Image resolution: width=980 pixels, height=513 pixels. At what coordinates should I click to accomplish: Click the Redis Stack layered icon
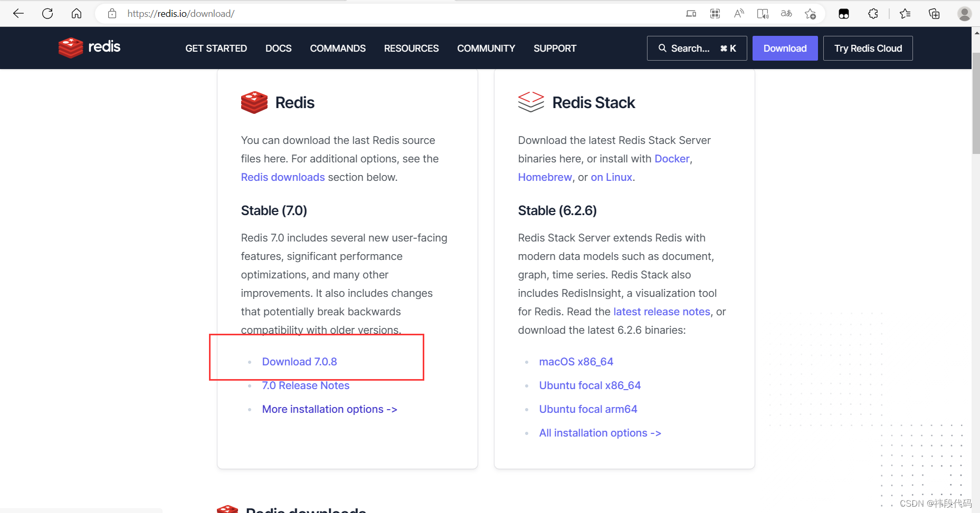point(531,102)
